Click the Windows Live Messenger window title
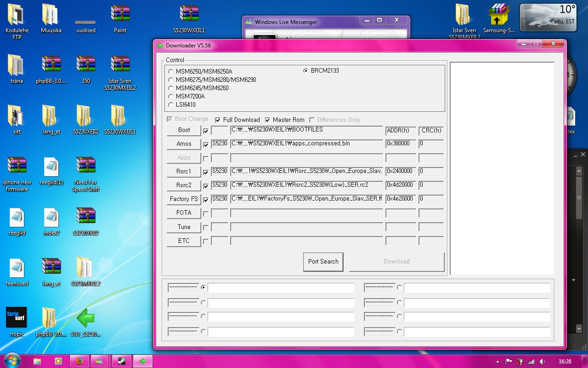 click(286, 22)
